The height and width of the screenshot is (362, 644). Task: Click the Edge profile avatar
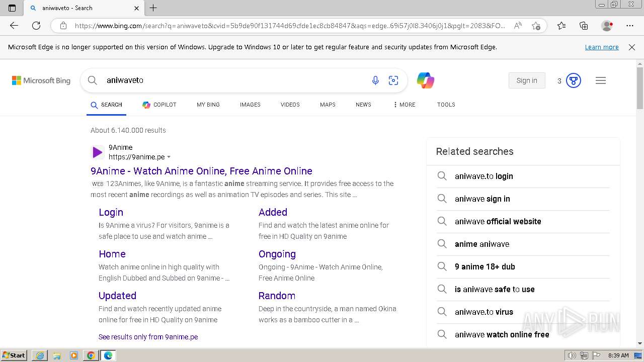[x=607, y=26]
